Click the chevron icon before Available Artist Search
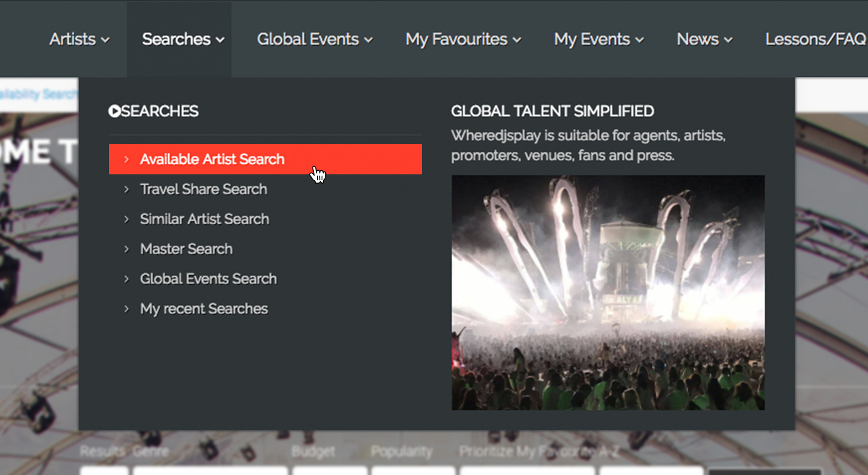The height and width of the screenshot is (475, 868). [126, 159]
